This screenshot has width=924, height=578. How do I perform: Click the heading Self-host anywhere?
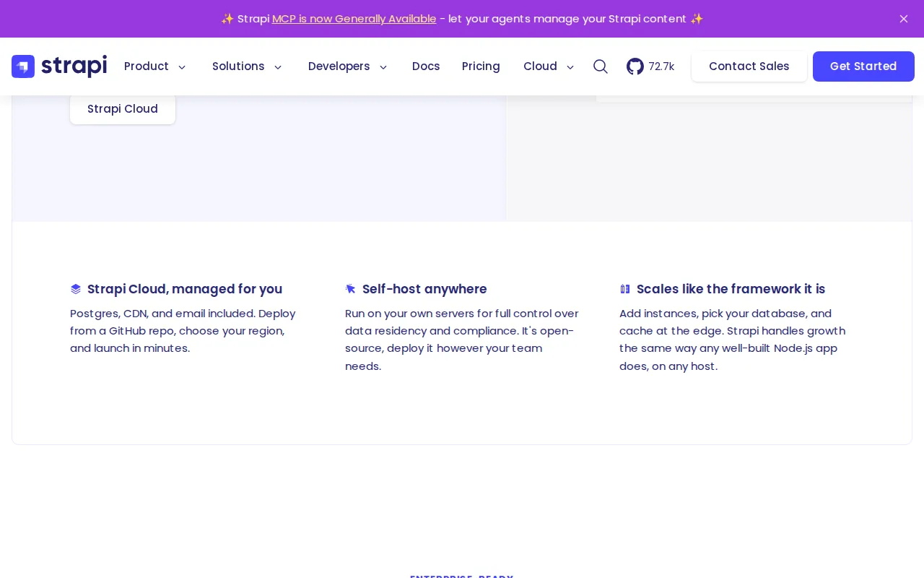coord(424,289)
